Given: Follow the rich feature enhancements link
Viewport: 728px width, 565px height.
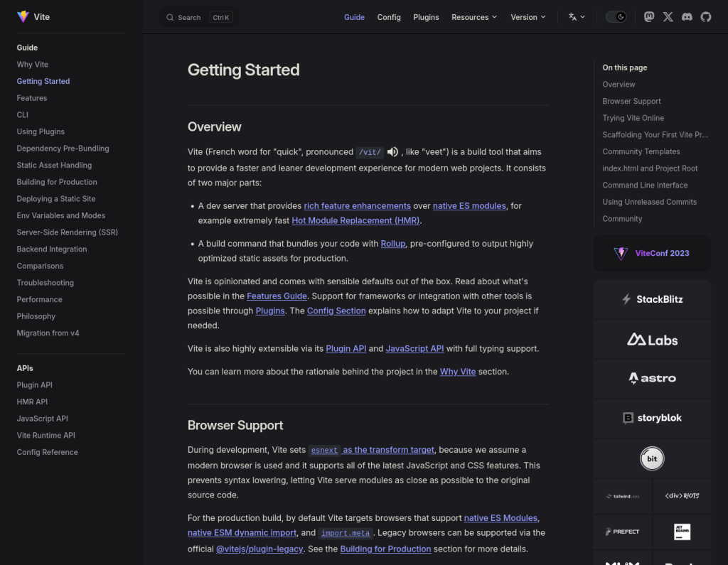Looking at the screenshot, I should click(x=357, y=205).
